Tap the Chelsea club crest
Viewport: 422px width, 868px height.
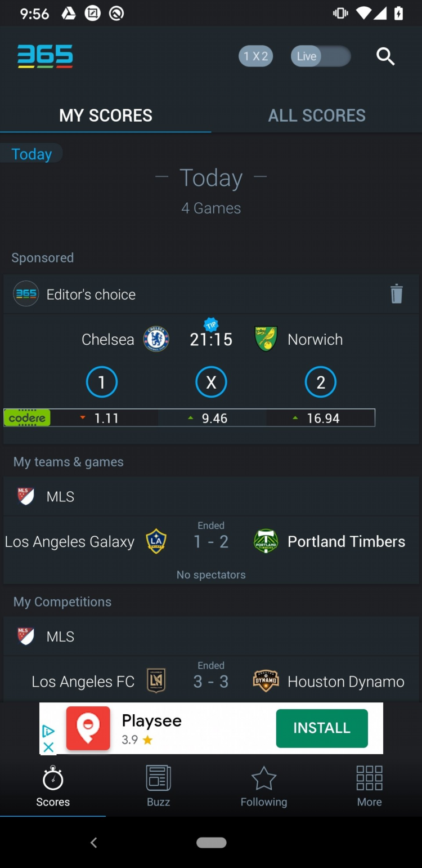point(156,339)
